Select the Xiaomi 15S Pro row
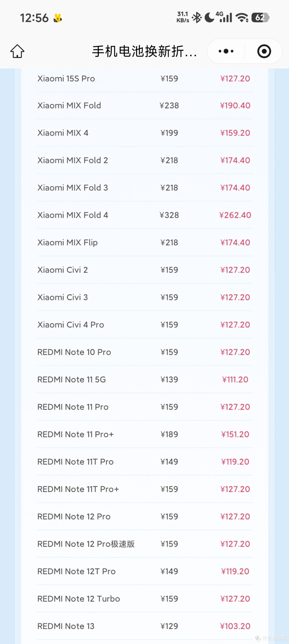Image resolution: width=289 pixels, height=644 pixels. pyautogui.click(x=144, y=79)
